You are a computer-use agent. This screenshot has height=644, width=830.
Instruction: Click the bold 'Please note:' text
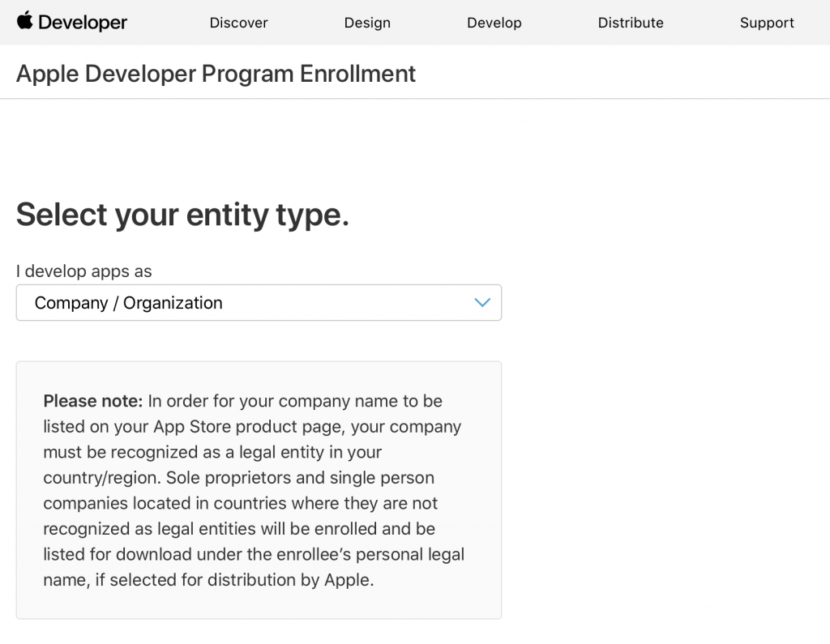pos(93,401)
